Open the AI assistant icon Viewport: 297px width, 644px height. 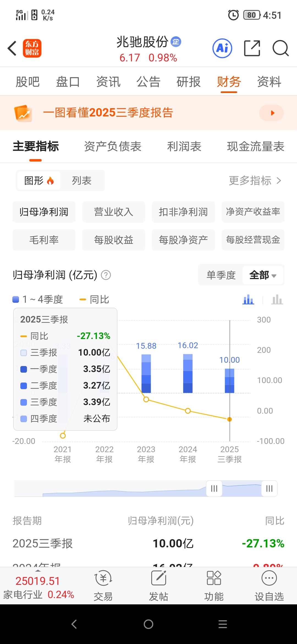[222, 48]
